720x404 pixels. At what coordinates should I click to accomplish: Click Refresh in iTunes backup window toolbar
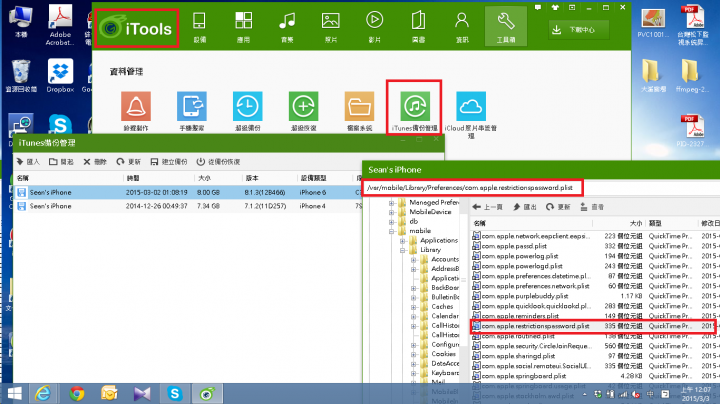click(128, 162)
